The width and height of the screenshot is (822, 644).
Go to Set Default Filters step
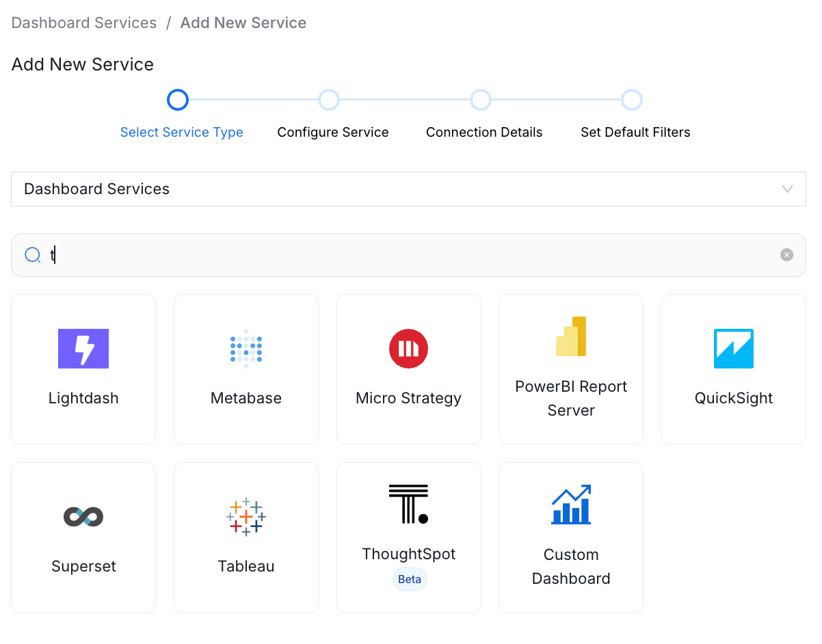(x=632, y=100)
